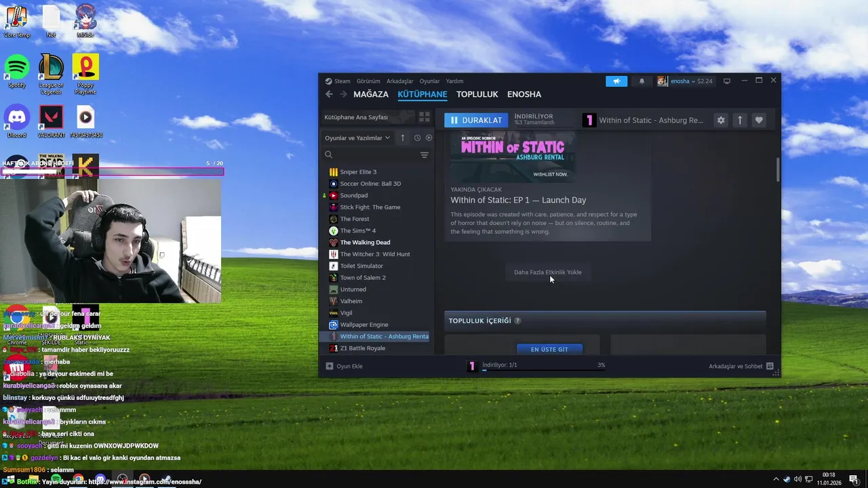Switch library to grid view icon

coord(425,117)
